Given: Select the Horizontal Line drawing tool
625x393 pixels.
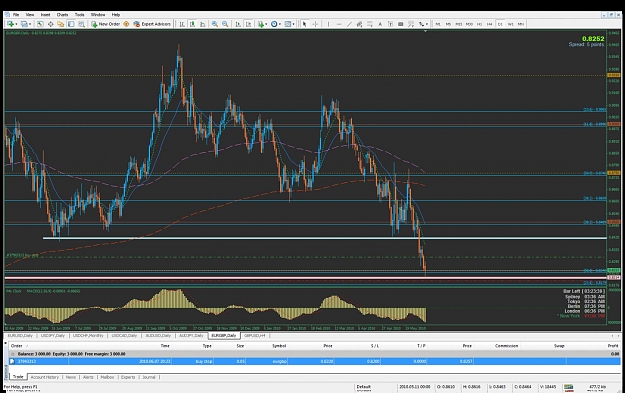Looking at the screenshot, I should click(x=338, y=24).
